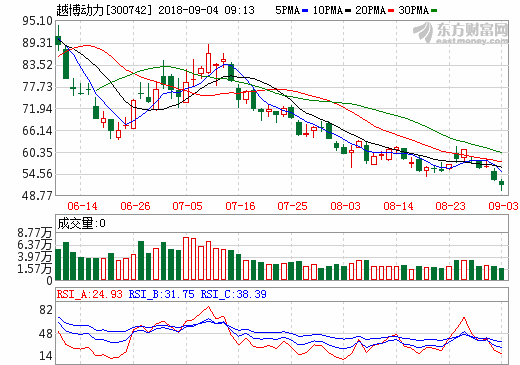Click the RSI_A:24.93 indicator label
The image size is (520, 365).
pos(90,294)
